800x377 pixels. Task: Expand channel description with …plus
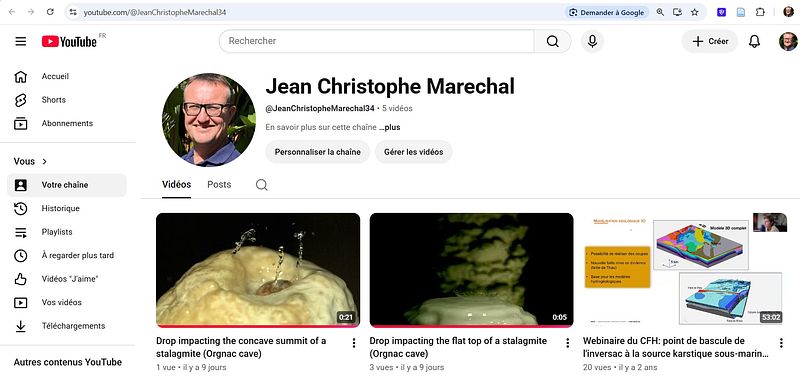tap(390, 128)
